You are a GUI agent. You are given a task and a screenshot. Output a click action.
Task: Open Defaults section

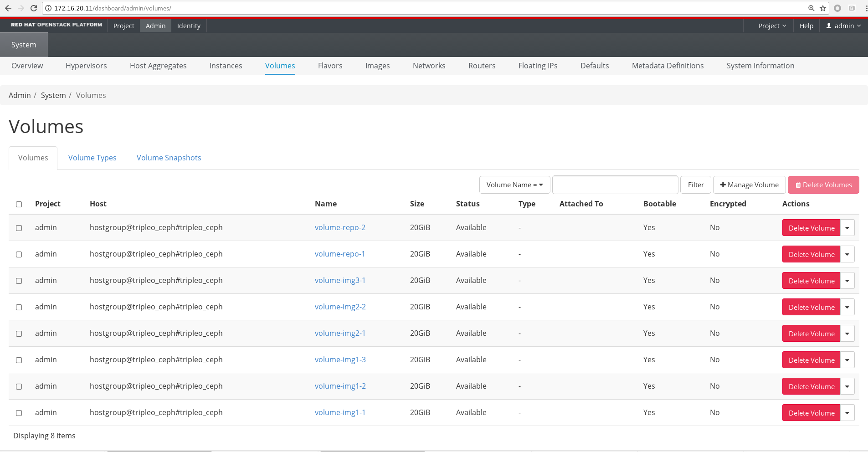coord(595,66)
